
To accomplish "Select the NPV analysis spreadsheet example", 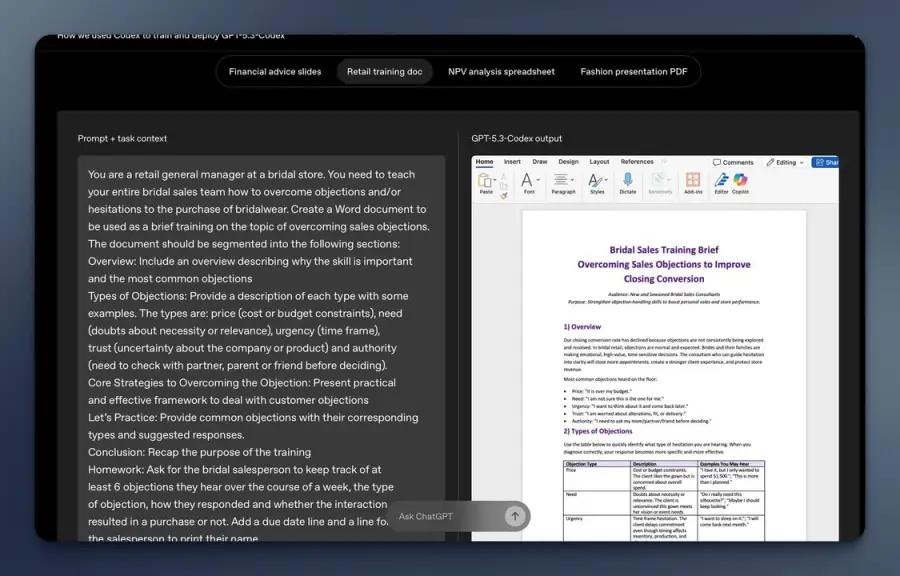I will [x=501, y=72].
